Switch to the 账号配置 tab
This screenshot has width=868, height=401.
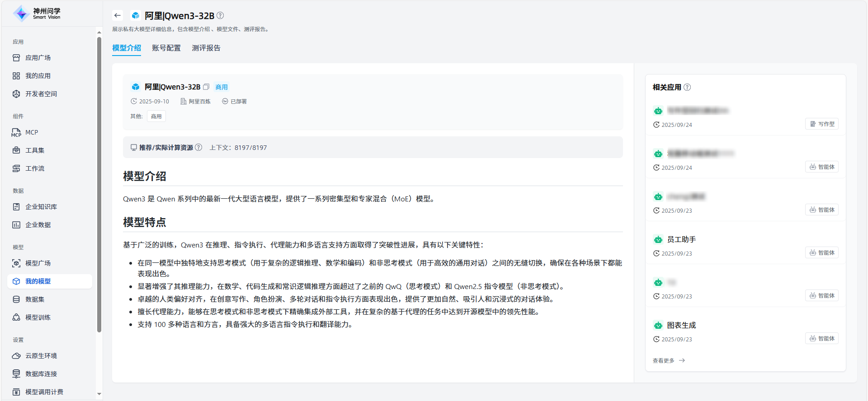166,48
